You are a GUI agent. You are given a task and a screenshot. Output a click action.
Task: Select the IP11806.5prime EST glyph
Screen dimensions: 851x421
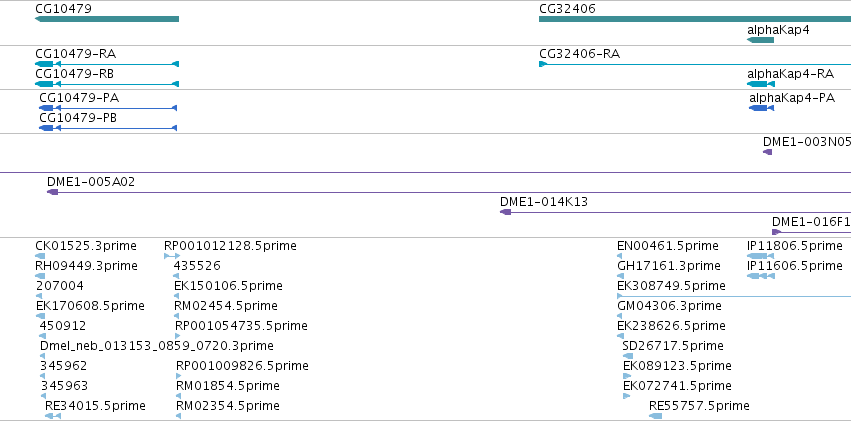click(760, 256)
